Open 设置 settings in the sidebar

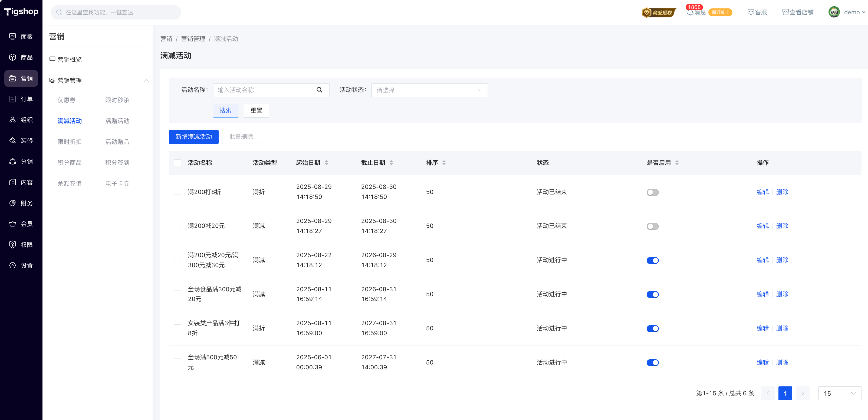[13, 266]
